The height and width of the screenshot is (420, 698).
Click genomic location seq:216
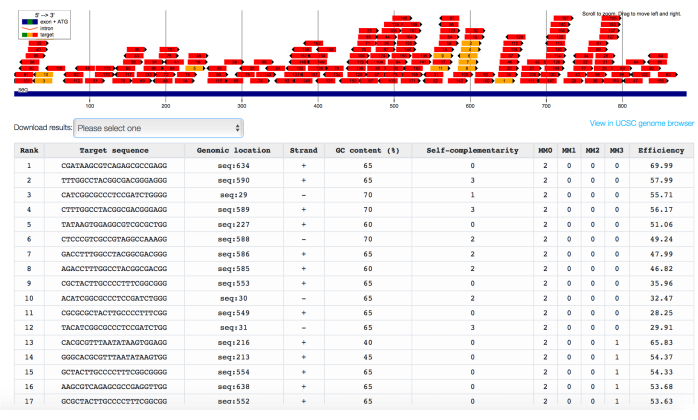coord(233,343)
